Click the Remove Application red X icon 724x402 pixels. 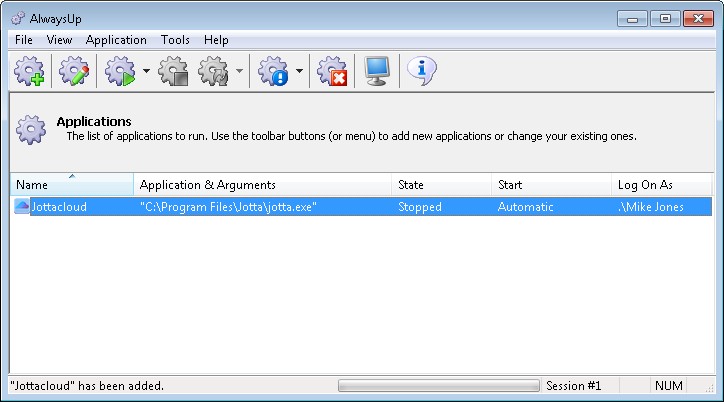pyautogui.click(x=332, y=71)
